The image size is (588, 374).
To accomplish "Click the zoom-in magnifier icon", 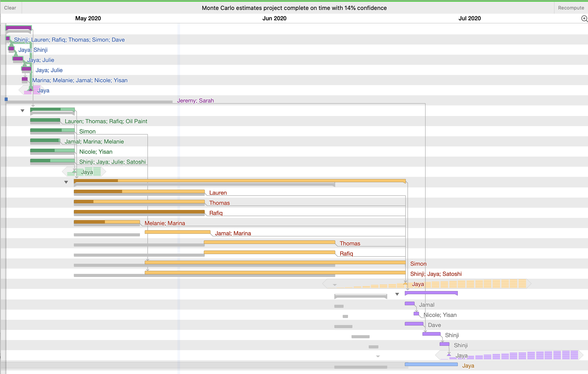I will tap(584, 19).
